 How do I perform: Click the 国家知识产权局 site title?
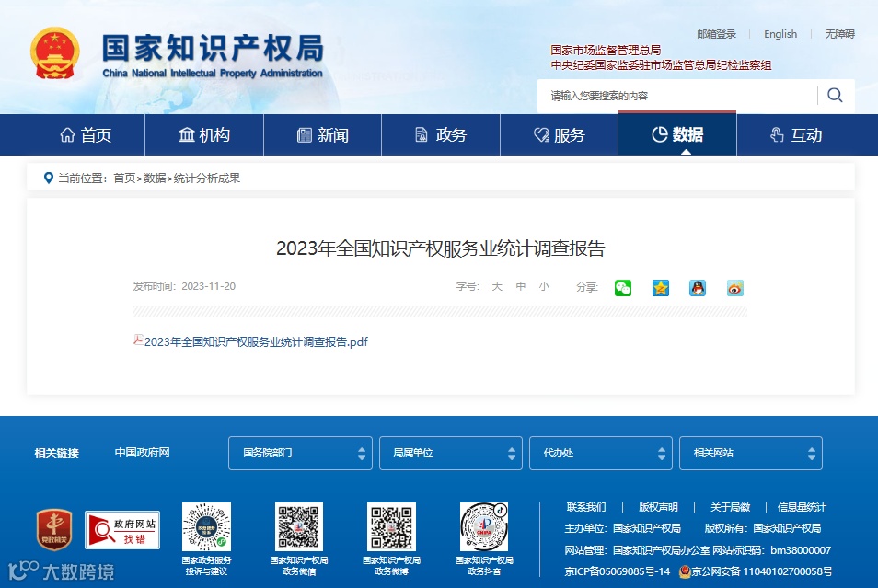pos(213,48)
